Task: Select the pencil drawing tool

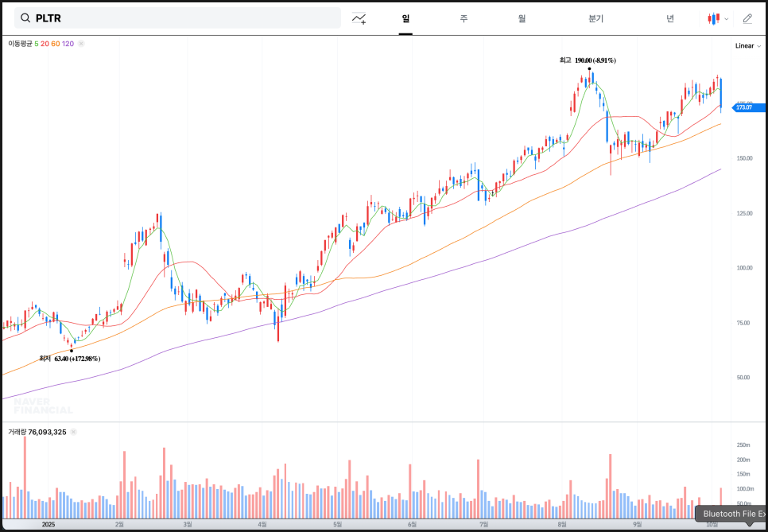Action: pos(747,18)
